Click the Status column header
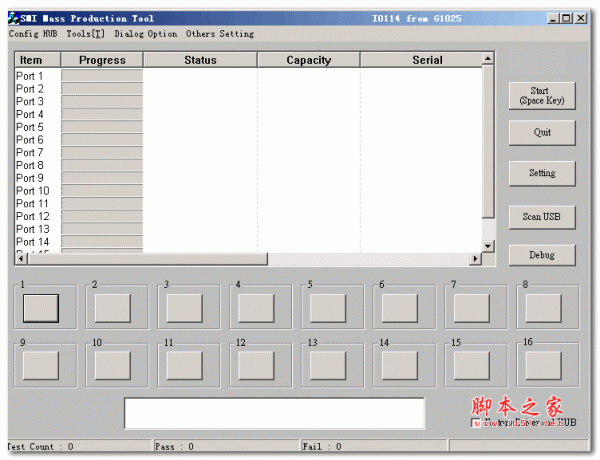 (200, 60)
